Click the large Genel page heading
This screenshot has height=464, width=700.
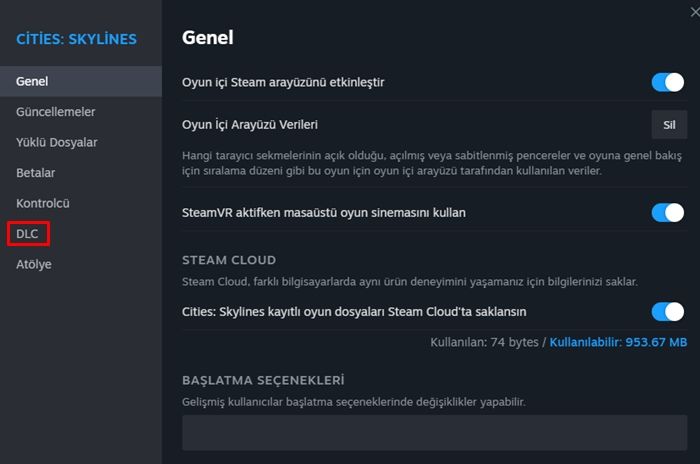point(207,38)
